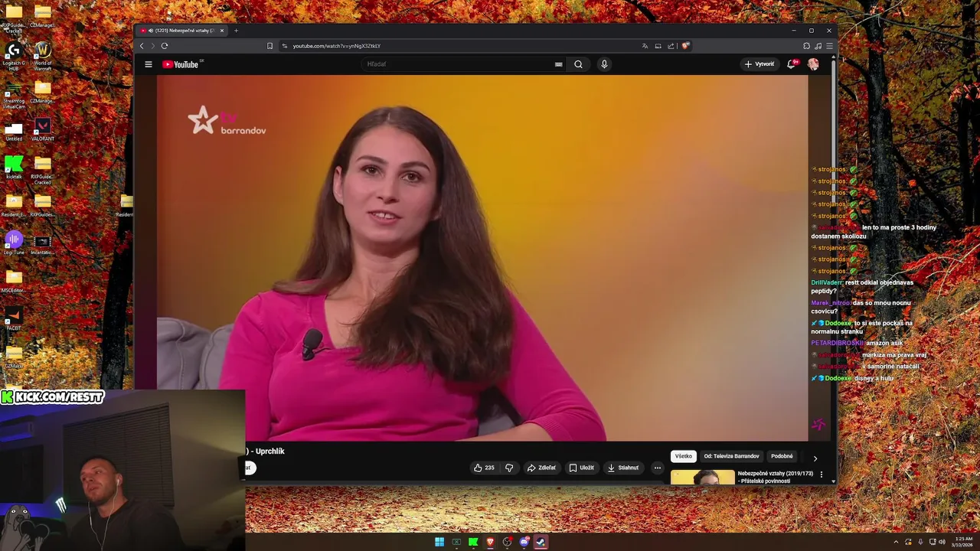Select the kicktalk desktop icon
Image resolution: width=980 pixels, height=551 pixels.
[x=13, y=168]
